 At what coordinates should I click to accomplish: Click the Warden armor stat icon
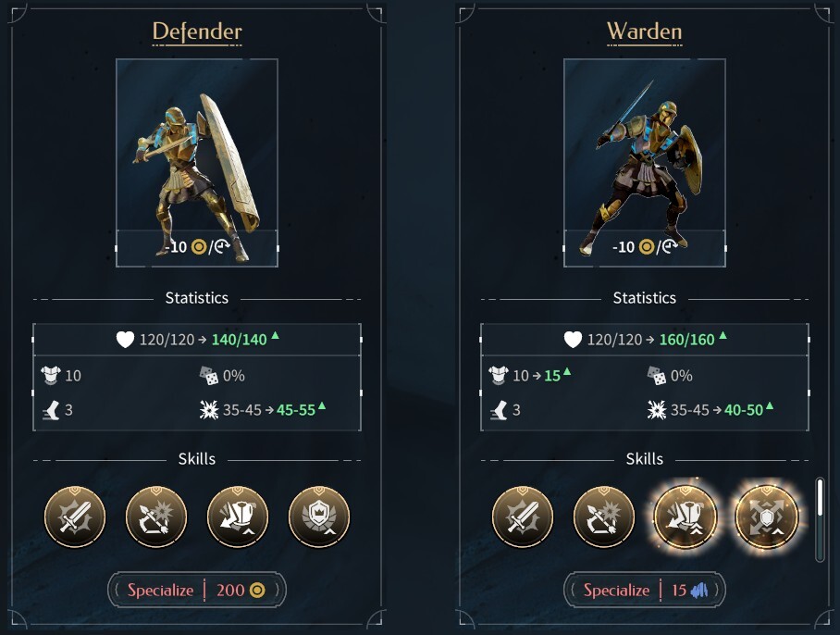click(x=499, y=375)
